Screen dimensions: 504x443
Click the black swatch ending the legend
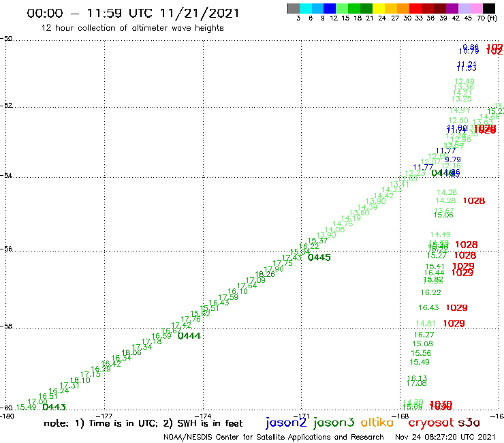pos(488,9)
